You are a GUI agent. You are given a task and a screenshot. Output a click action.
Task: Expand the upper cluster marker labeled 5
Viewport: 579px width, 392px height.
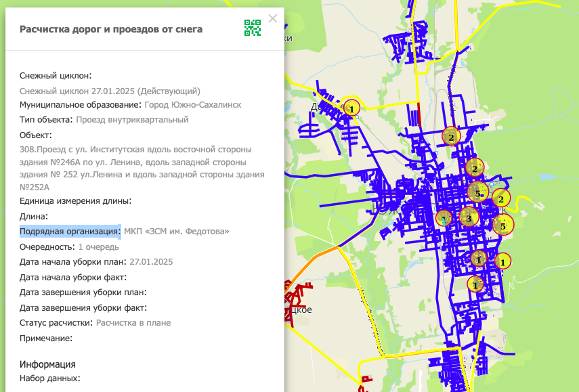478,192
